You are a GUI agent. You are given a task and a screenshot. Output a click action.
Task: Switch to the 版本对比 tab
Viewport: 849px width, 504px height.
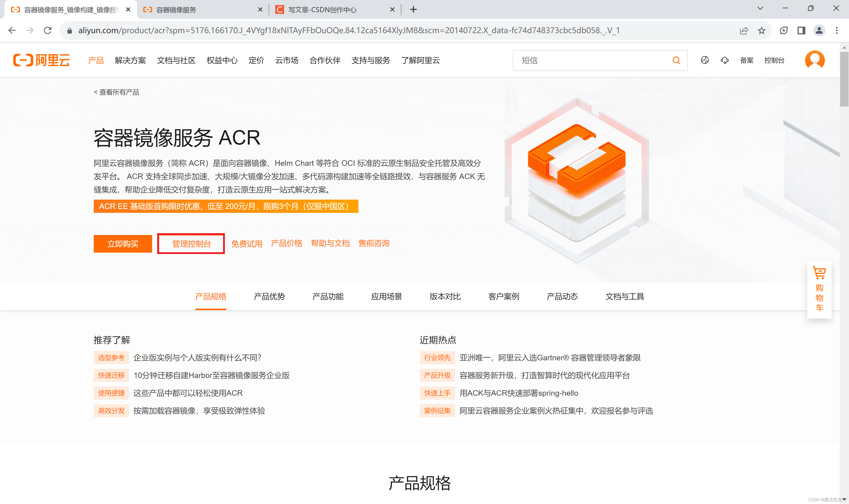tap(445, 296)
